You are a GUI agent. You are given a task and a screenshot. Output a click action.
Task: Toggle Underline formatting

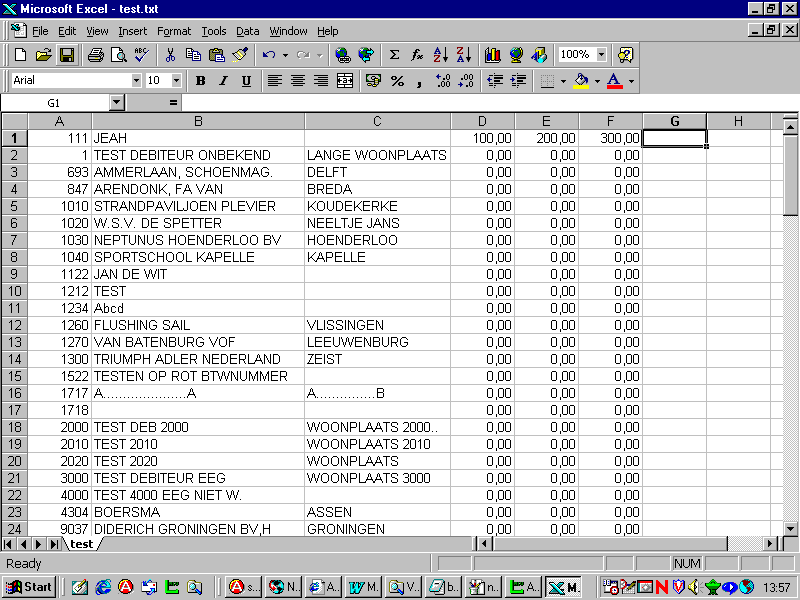click(x=244, y=80)
